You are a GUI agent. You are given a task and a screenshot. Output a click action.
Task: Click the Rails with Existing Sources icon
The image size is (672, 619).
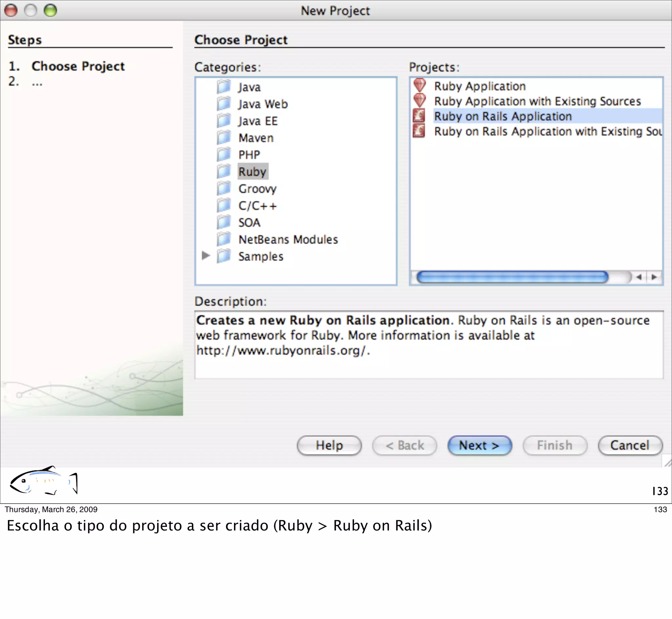tap(419, 131)
